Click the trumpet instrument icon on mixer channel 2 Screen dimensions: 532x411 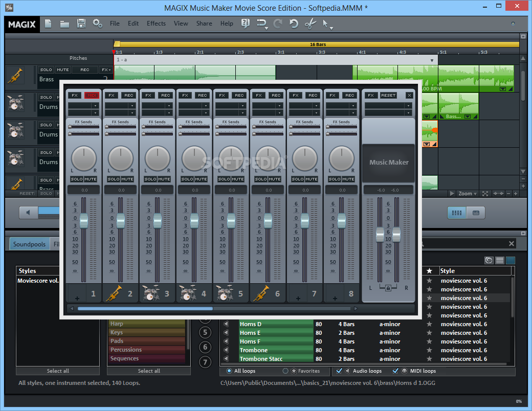(114, 293)
